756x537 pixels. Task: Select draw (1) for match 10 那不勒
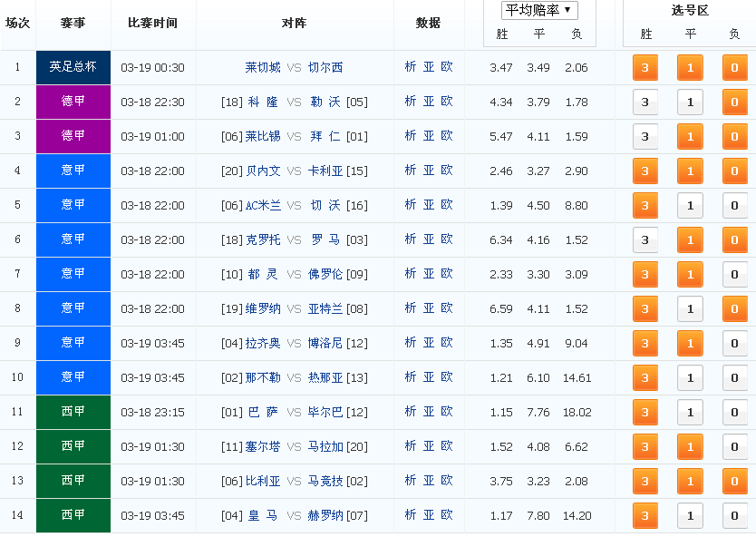[690, 377]
